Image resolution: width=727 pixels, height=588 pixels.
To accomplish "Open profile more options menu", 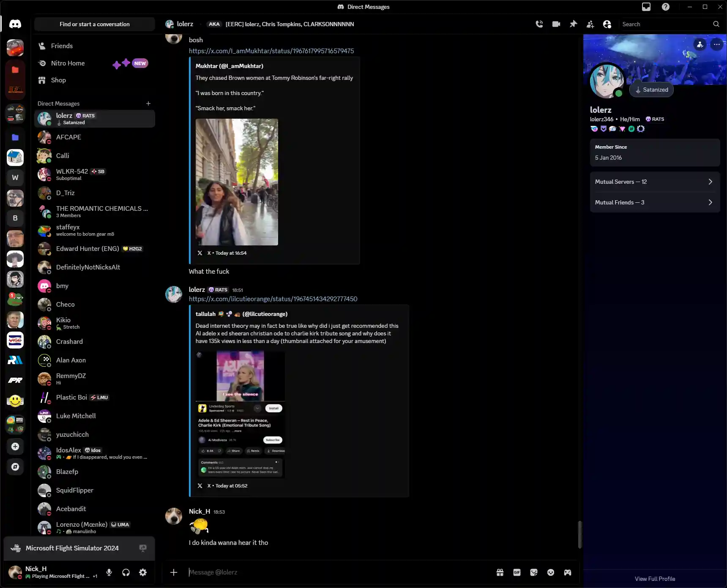I will (x=717, y=44).
